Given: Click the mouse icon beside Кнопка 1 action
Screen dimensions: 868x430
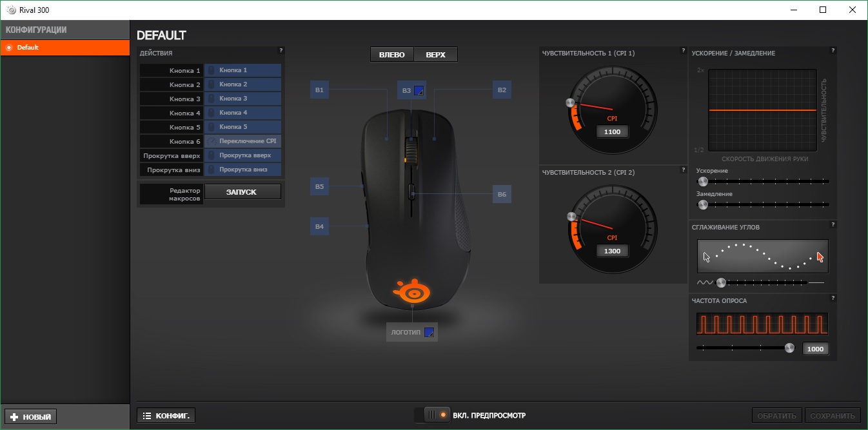Looking at the screenshot, I should (x=210, y=70).
